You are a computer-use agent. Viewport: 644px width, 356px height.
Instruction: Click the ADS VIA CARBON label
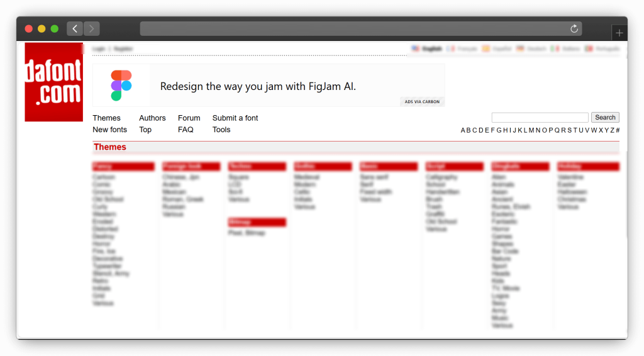pyautogui.click(x=422, y=102)
